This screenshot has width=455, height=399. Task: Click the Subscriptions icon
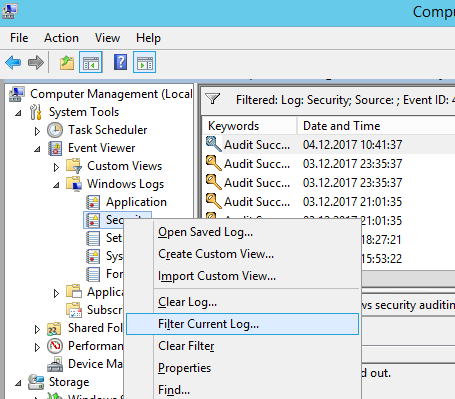[74, 310]
